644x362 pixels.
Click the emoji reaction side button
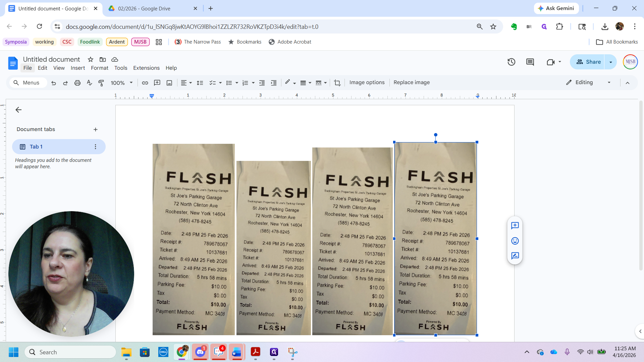click(515, 241)
